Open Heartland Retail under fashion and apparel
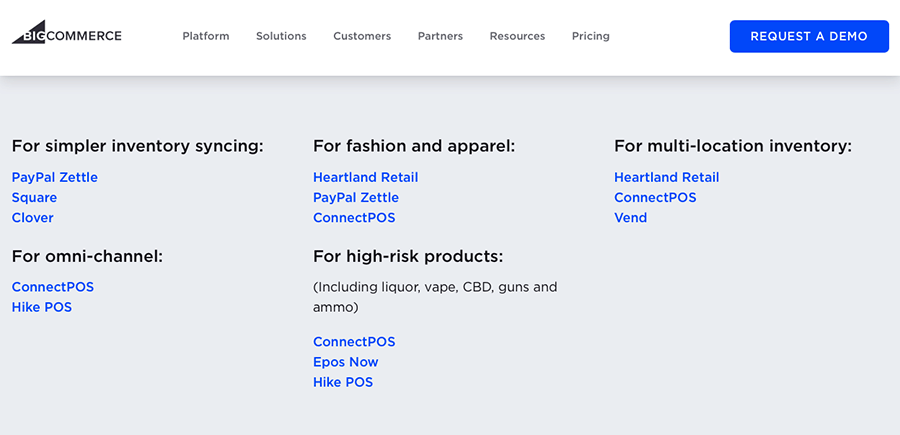Image resolution: width=900 pixels, height=435 pixels. (366, 177)
